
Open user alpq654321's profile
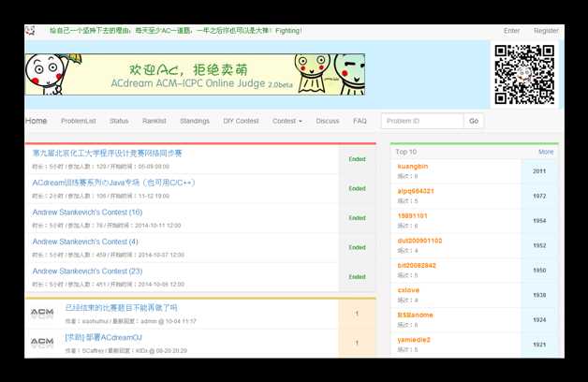(x=416, y=191)
